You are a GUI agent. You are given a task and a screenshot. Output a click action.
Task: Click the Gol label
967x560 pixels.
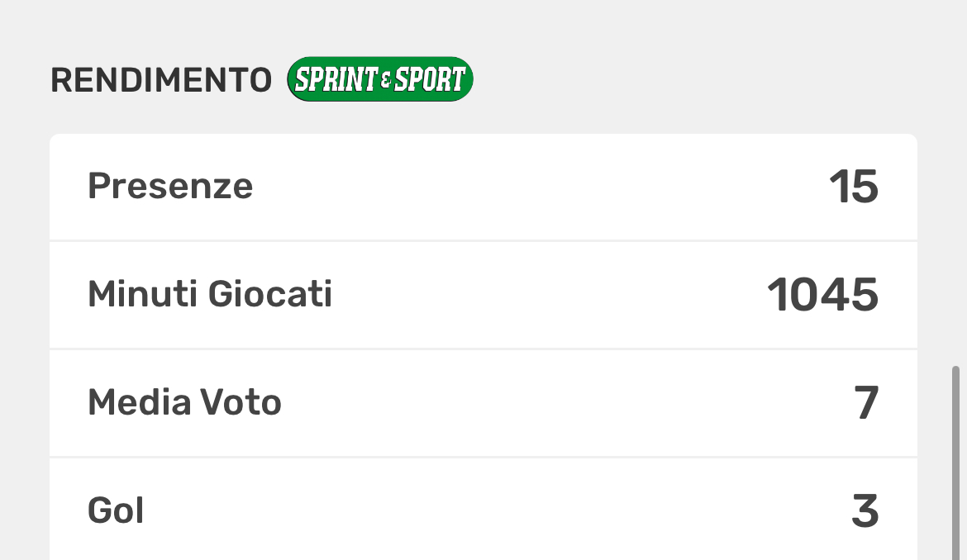(x=116, y=511)
